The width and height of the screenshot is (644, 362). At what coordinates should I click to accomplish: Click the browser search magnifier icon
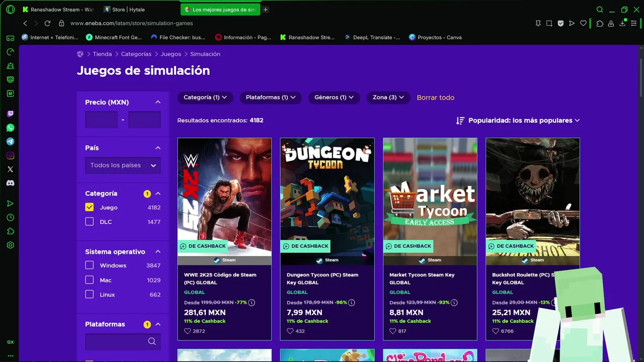click(600, 10)
